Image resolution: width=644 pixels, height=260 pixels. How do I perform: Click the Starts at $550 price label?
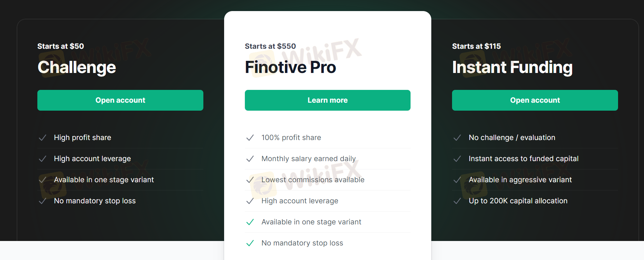click(270, 46)
